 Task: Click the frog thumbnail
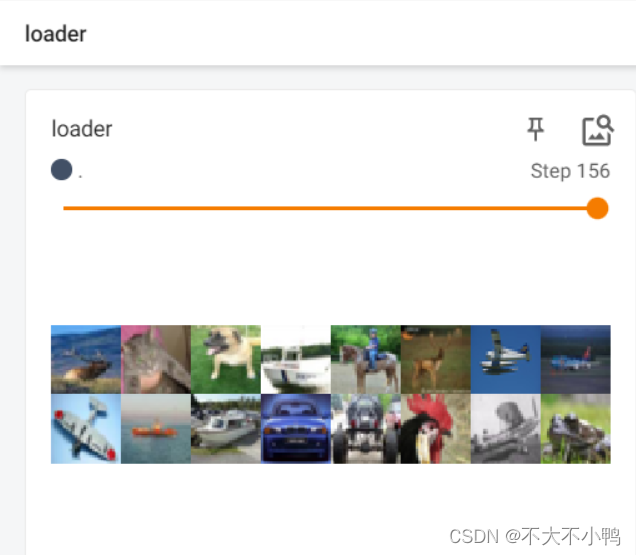[x=576, y=429]
